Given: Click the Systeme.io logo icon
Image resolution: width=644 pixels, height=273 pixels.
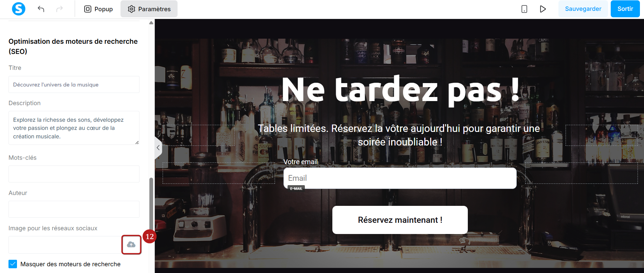Looking at the screenshot, I should [18, 9].
